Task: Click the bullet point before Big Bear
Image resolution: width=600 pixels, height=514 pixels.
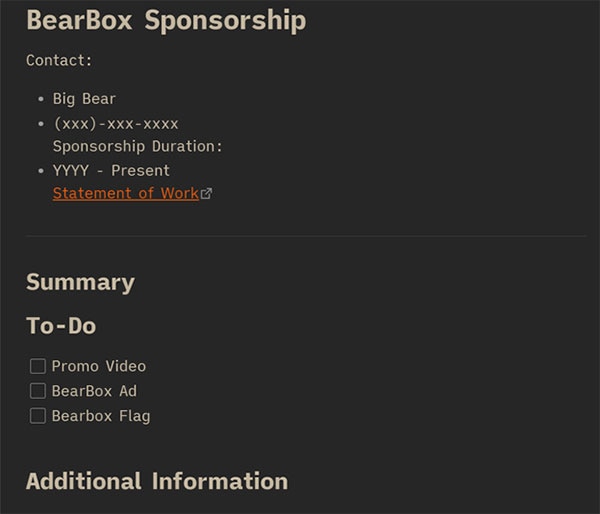Action: pos(40,99)
